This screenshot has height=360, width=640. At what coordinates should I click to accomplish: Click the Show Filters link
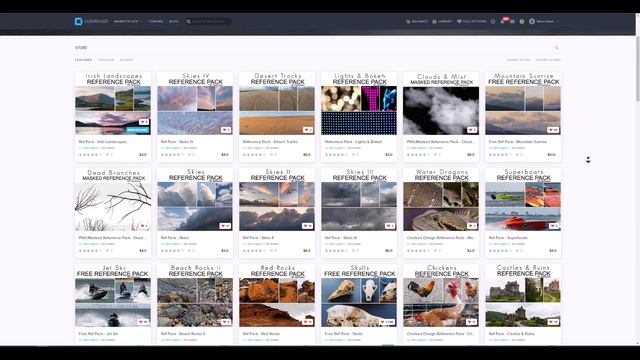tap(548, 60)
